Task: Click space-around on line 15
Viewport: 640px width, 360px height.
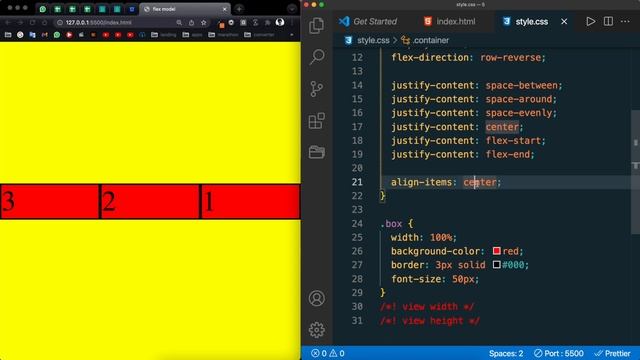Action: (518, 99)
